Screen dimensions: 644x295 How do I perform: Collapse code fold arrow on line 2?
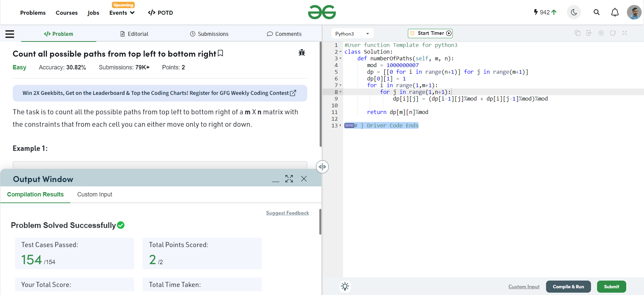click(x=340, y=52)
